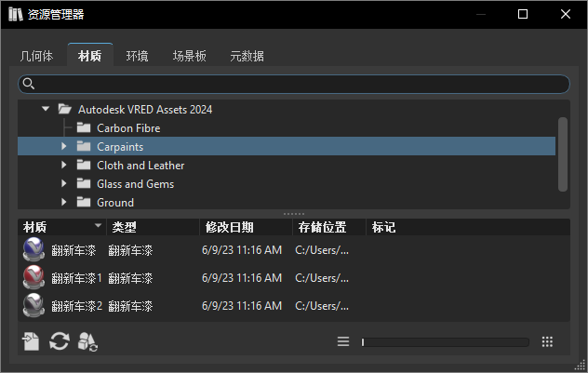This screenshot has height=373, width=588.
Task: Click the 类型 cell of first 翻新车漆 row
Action: (130, 250)
